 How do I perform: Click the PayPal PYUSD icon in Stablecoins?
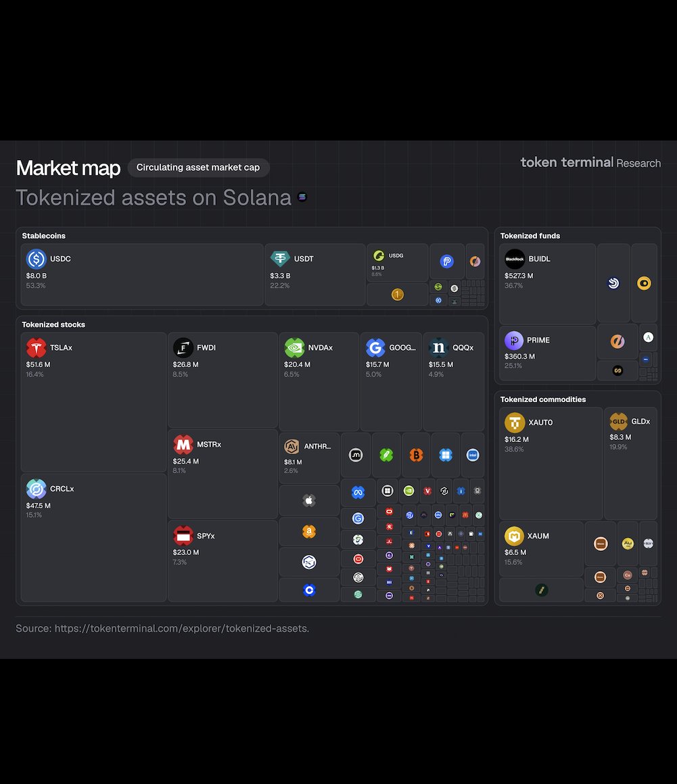coord(447,261)
